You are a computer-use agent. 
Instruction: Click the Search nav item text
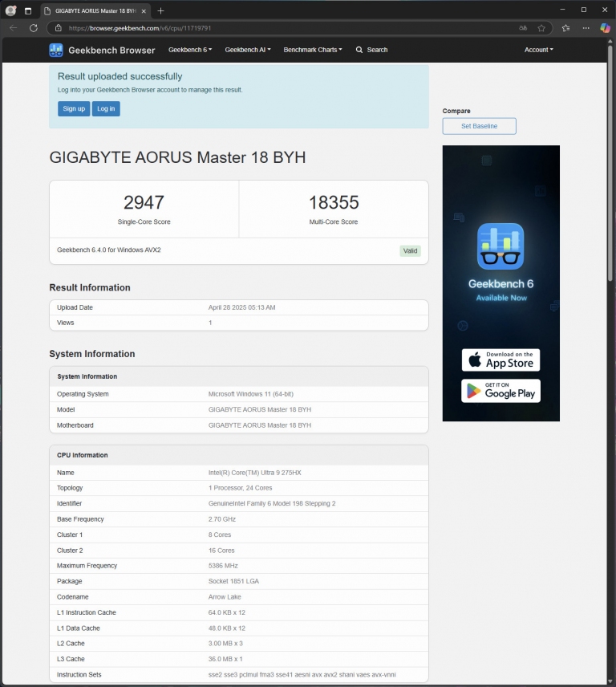377,50
